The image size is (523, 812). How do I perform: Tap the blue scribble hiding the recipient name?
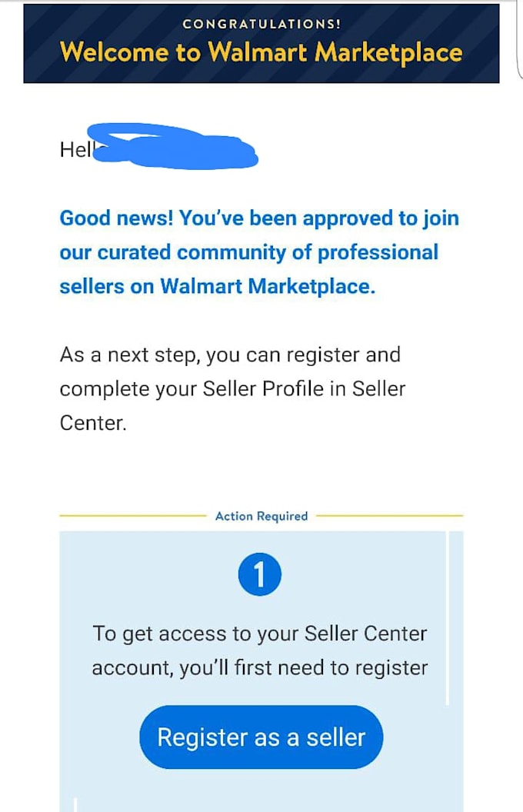click(177, 146)
